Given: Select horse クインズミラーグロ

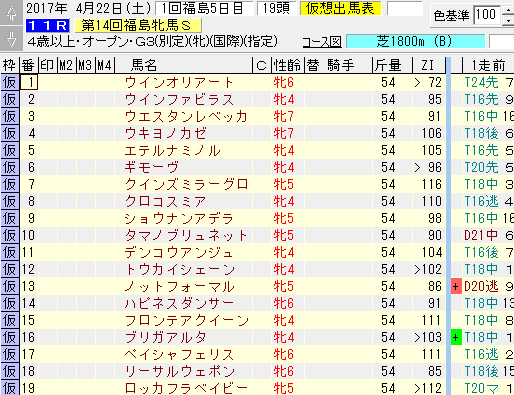Looking at the screenshot, I should pyautogui.click(x=186, y=184).
